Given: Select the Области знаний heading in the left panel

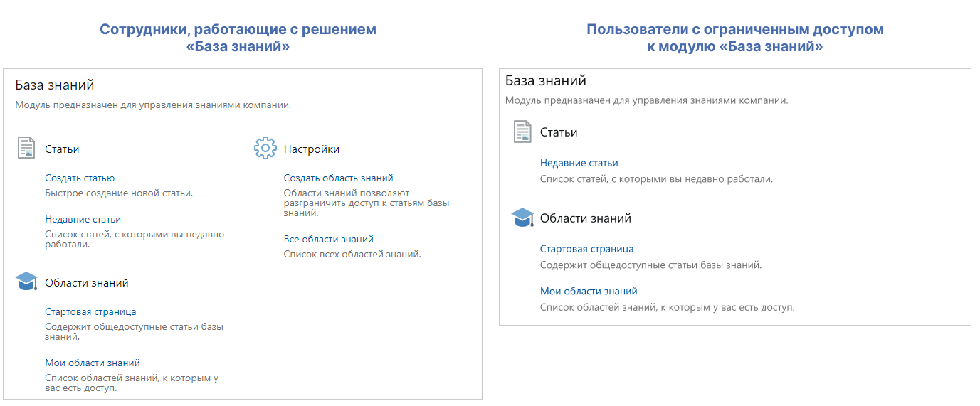Looking at the screenshot, I should coord(86,283).
